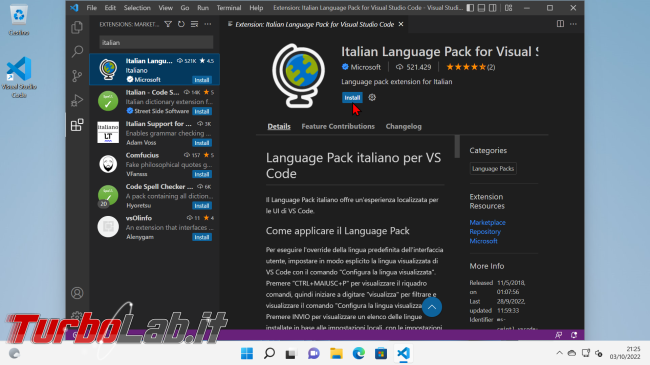
Task: Open the Selection menu
Action: click(137, 8)
